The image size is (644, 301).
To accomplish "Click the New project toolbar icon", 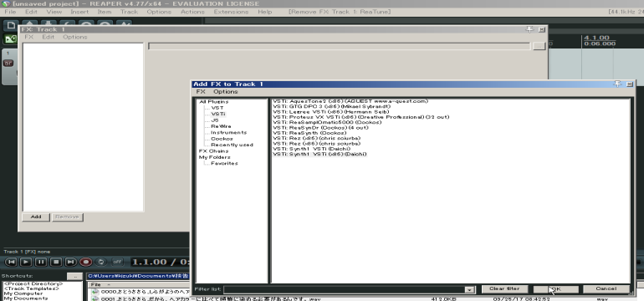I will point(11,26).
